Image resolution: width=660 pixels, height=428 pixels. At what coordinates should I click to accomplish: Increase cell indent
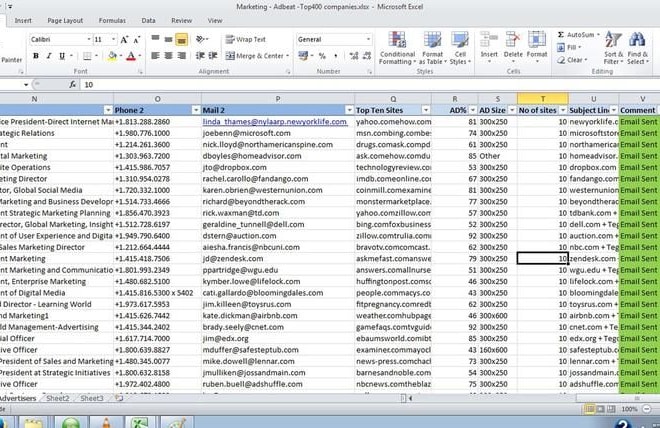213,56
